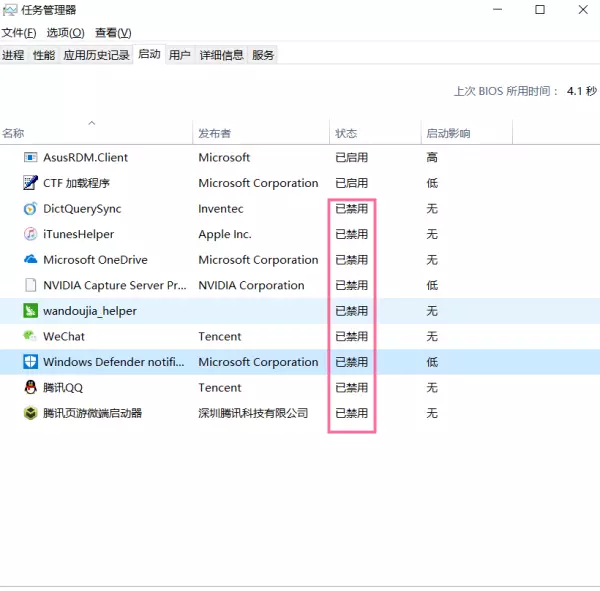The width and height of the screenshot is (600, 591).
Task: Select the AsusRDM.Client name
Action: [x=85, y=157]
